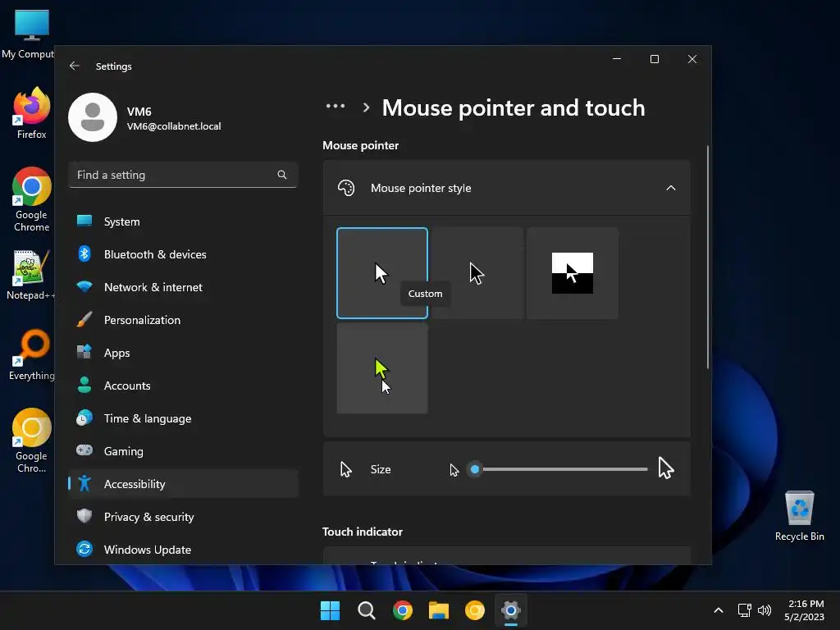The width and height of the screenshot is (840, 630).
Task: Open Firefox from the desktop
Action: pos(32,113)
